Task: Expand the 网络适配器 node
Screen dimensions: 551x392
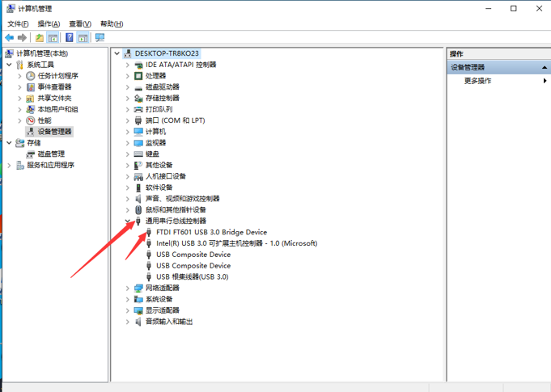Action: pyautogui.click(x=128, y=288)
